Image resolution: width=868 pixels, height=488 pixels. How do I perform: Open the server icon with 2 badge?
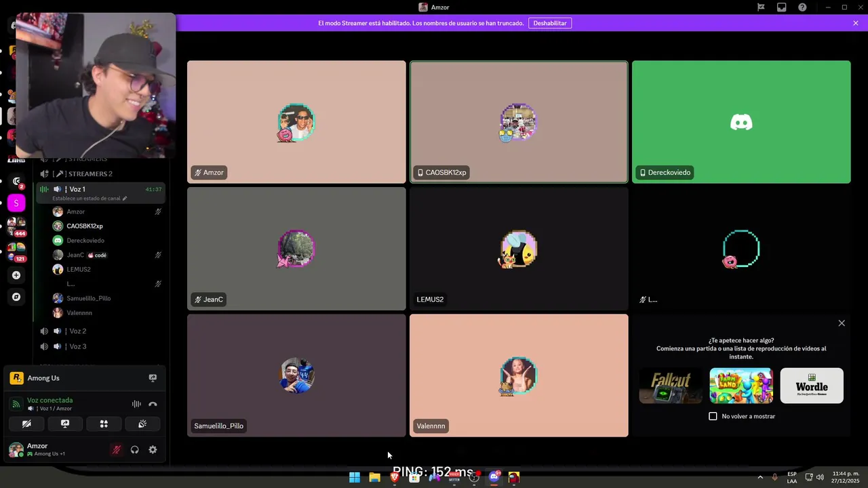[x=16, y=181]
